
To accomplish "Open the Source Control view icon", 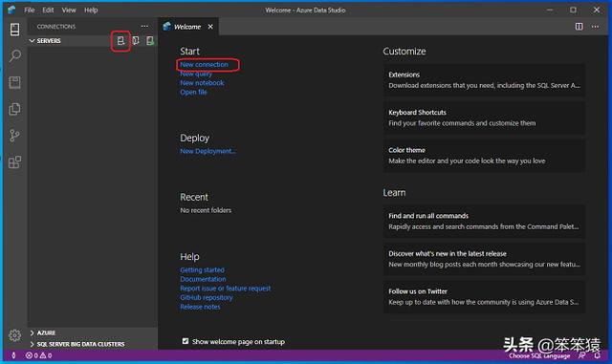I will click(15, 136).
